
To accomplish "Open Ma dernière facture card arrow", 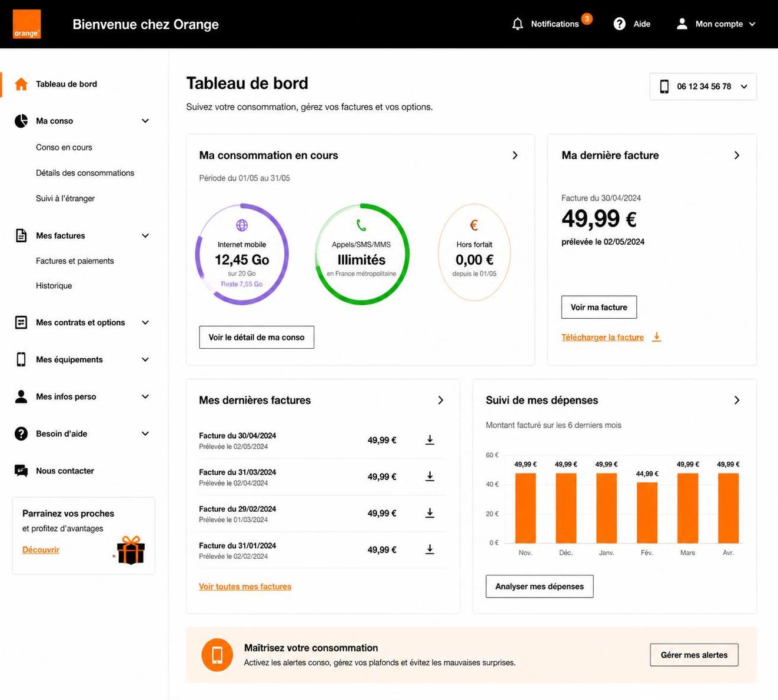I will pos(737,155).
